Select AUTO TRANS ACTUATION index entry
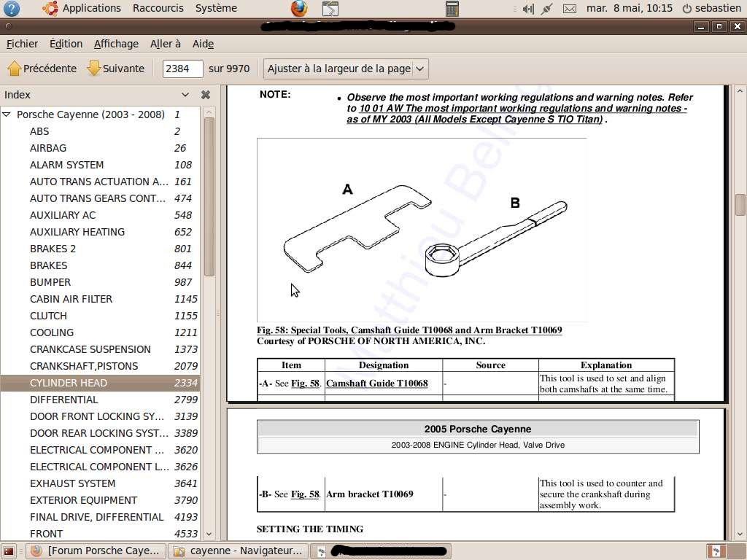This screenshot has height=560, width=747. pyautogui.click(x=100, y=182)
